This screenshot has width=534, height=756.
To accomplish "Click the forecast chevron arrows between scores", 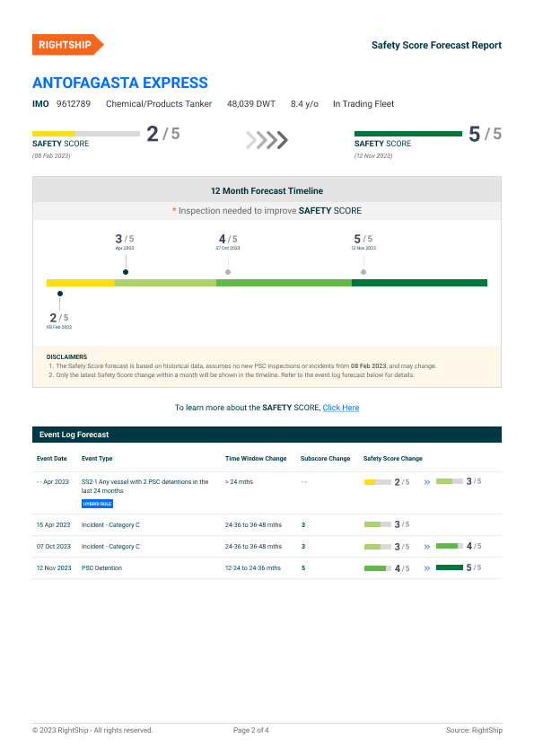I will (267, 140).
